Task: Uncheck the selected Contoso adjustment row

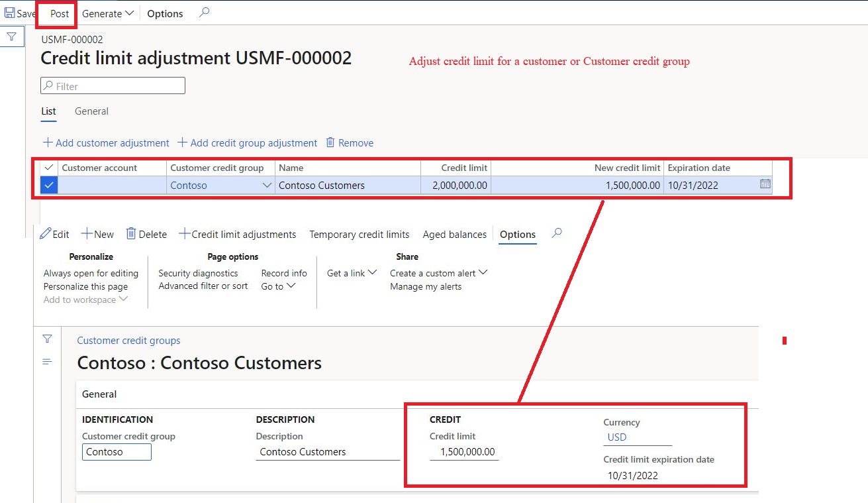Action: (x=48, y=185)
